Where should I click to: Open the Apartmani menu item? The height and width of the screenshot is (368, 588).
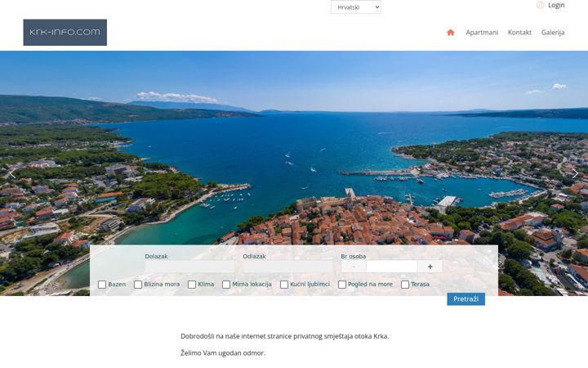[482, 32]
